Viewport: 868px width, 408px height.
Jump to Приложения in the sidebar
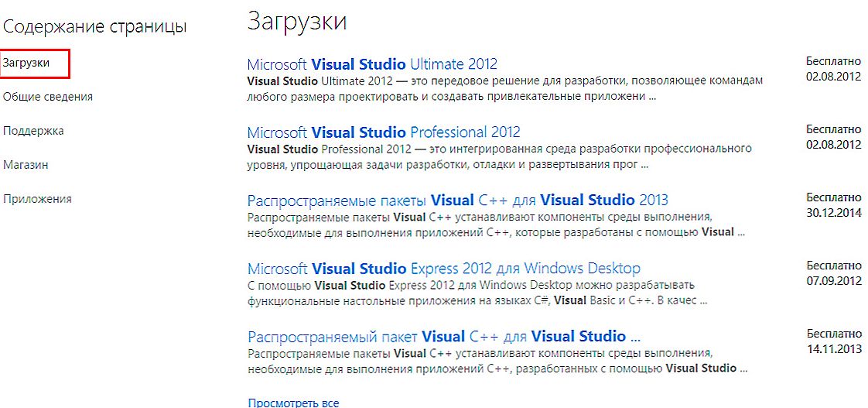[37, 199]
